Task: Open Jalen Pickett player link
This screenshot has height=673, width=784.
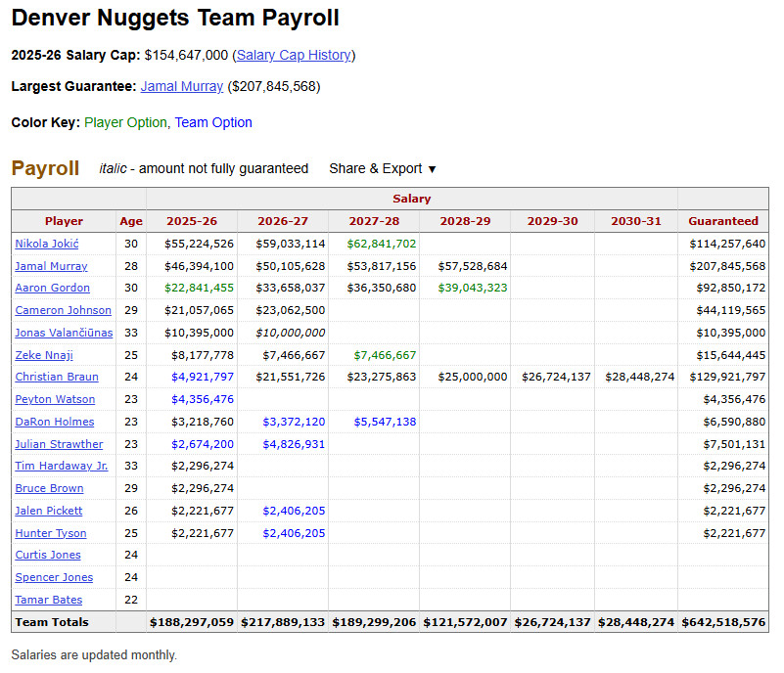Action: (49, 511)
